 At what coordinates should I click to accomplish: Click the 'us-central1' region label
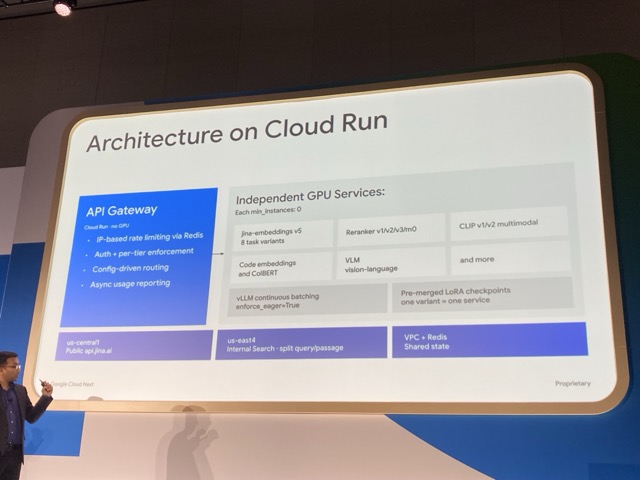pyautogui.click(x=83, y=342)
